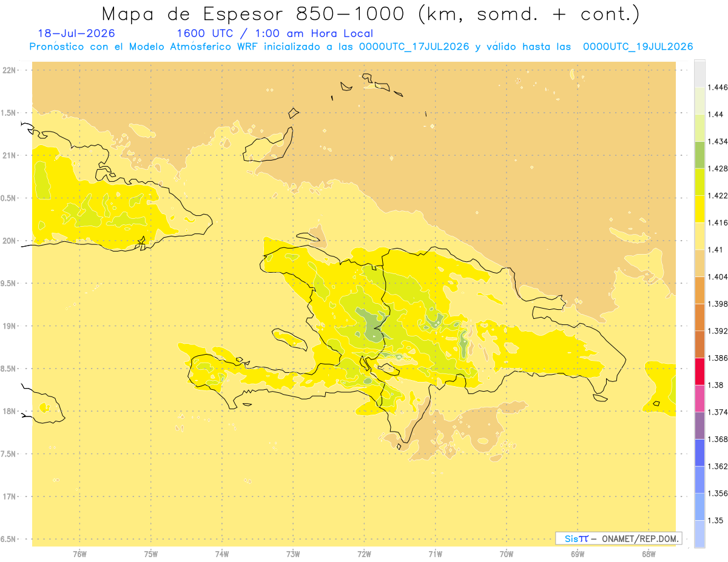This screenshot has width=728, height=562.
Task: Select the axis label '7.5N'
Action: (9, 454)
